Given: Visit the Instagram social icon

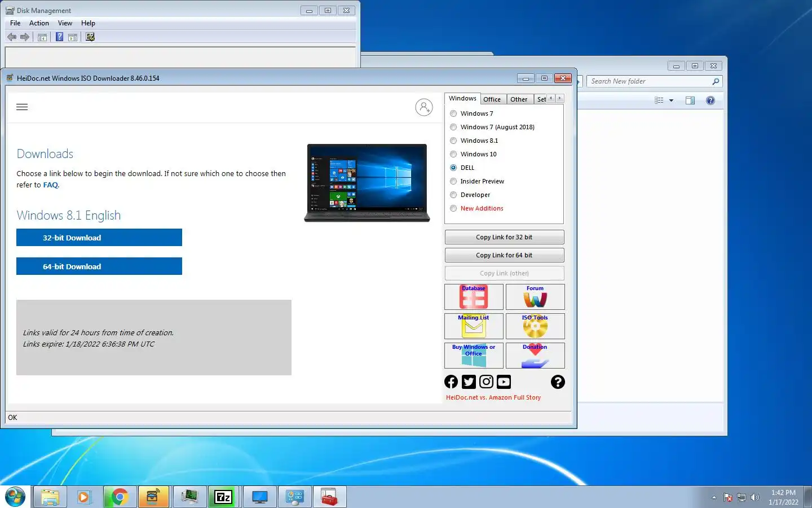Looking at the screenshot, I should coord(486,382).
